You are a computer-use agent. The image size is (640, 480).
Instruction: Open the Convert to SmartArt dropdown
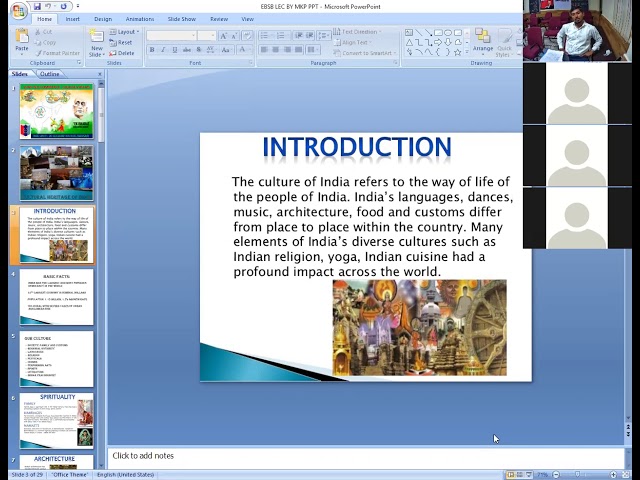pyautogui.click(x=364, y=53)
